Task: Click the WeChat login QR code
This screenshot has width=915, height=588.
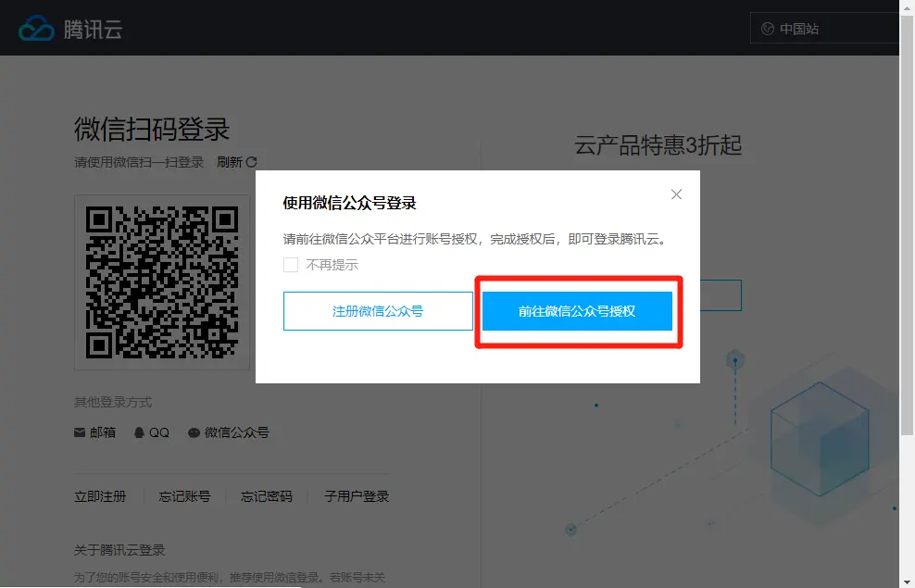Action: coord(162,282)
